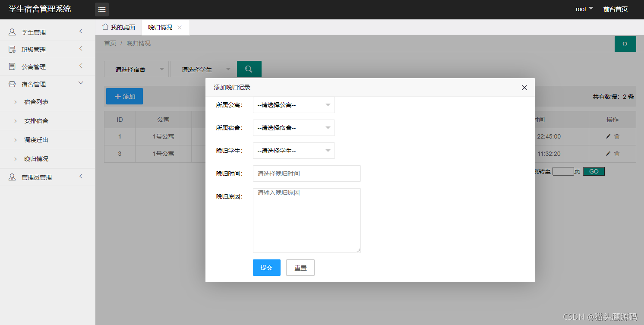Toggle sidebar with the hamburger menu icon
Image resolution: width=644 pixels, height=325 pixels.
(x=102, y=9)
